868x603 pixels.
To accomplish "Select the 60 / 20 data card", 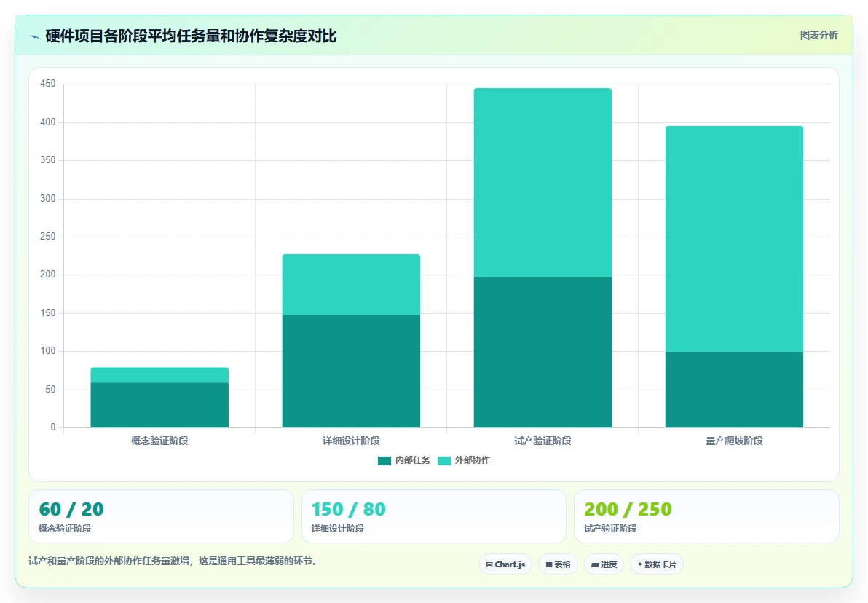I will [x=161, y=516].
